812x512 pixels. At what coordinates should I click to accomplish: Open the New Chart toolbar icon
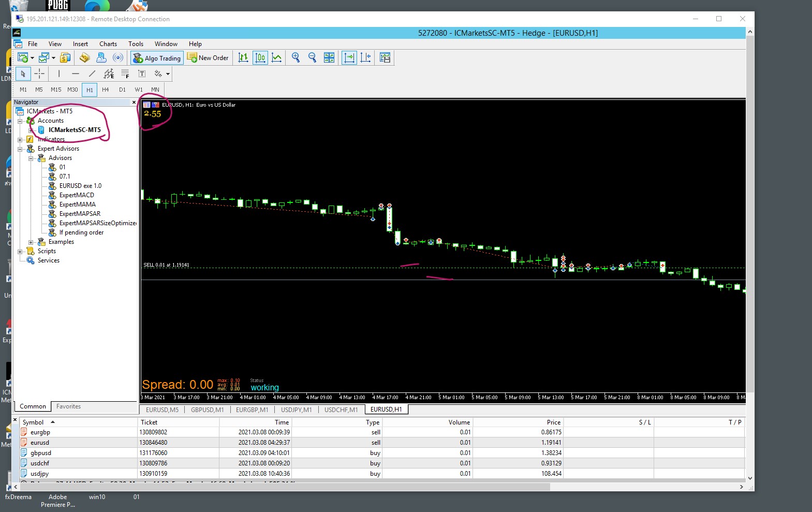pos(23,57)
